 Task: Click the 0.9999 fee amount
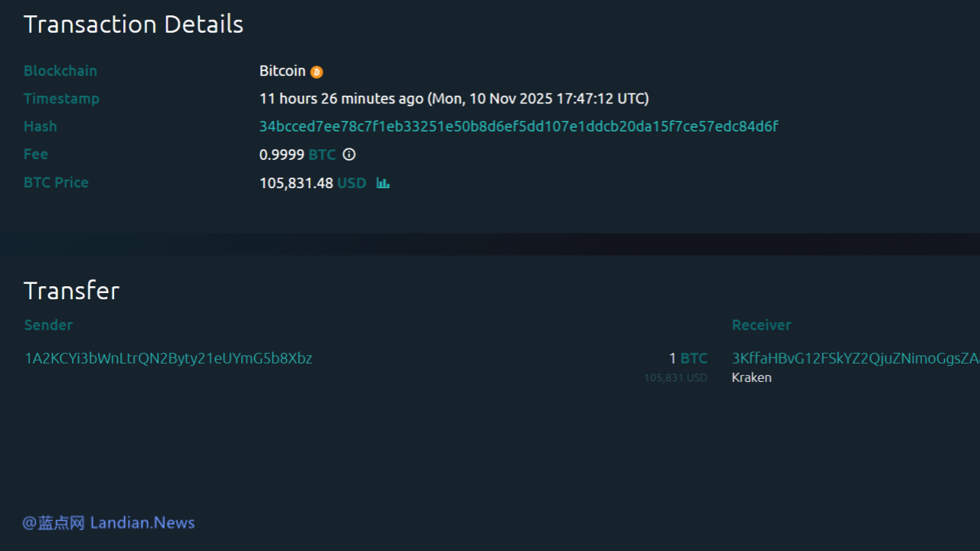tap(281, 155)
